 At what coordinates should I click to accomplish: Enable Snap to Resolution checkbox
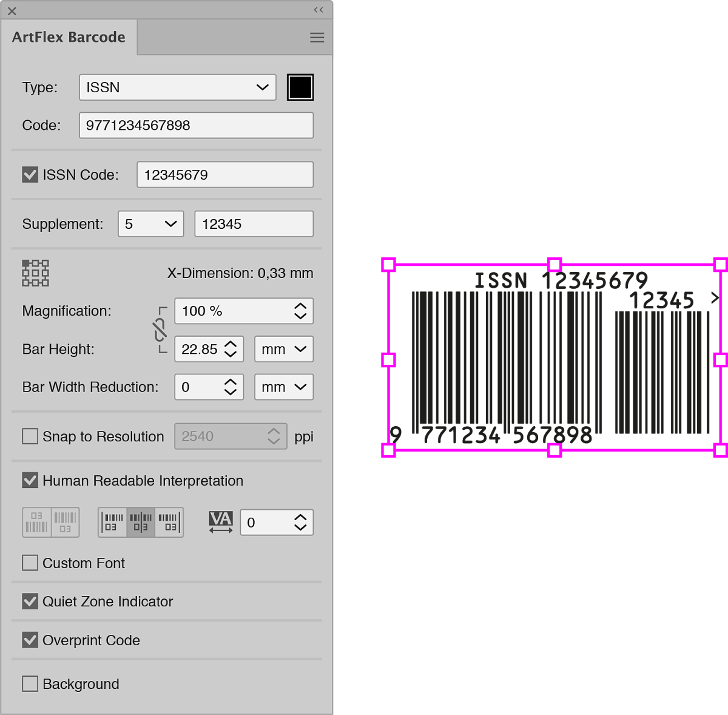(x=30, y=436)
